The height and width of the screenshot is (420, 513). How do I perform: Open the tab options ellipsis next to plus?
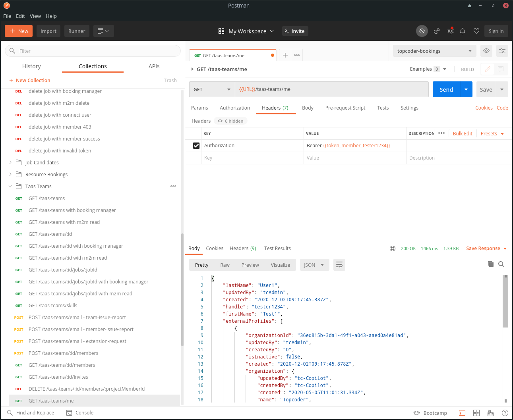coord(297,55)
